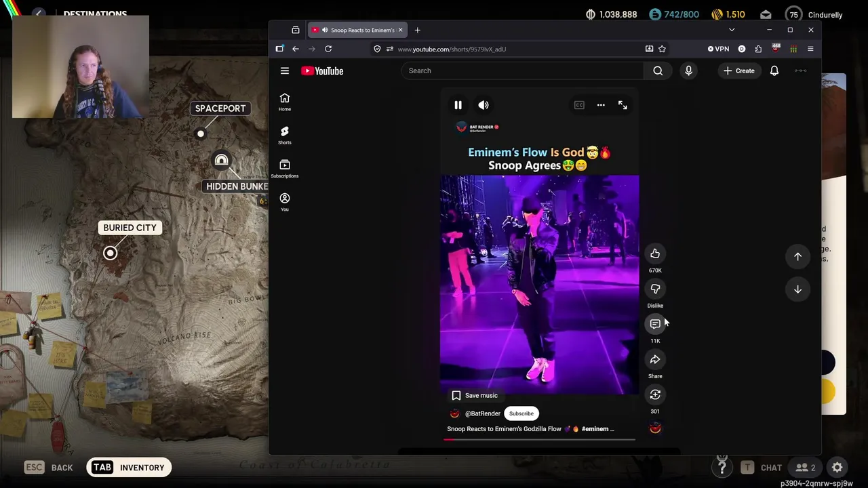Open the game help question mark
Screen dimensions: 868x488
coord(722,468)
